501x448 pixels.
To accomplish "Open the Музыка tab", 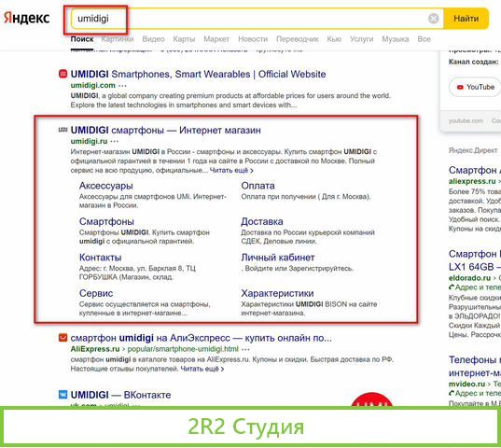I will pyautogui.click(x=396, y=39).
